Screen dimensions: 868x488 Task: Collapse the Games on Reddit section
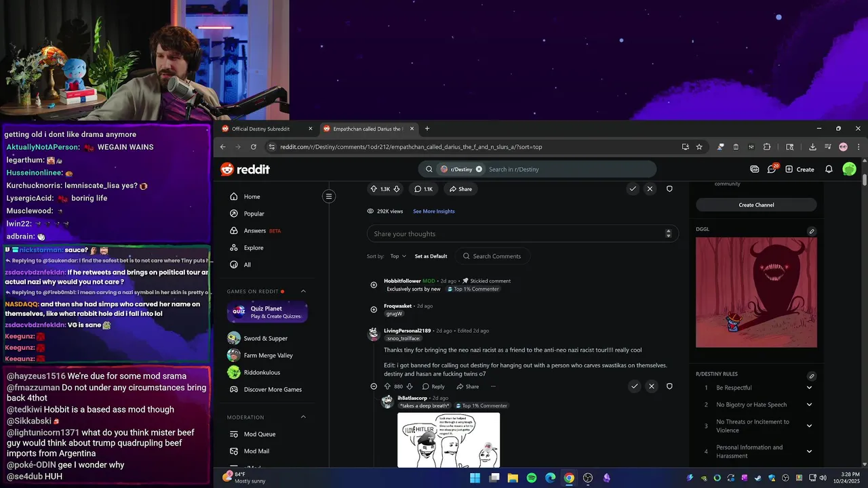[x=303, y=291]
